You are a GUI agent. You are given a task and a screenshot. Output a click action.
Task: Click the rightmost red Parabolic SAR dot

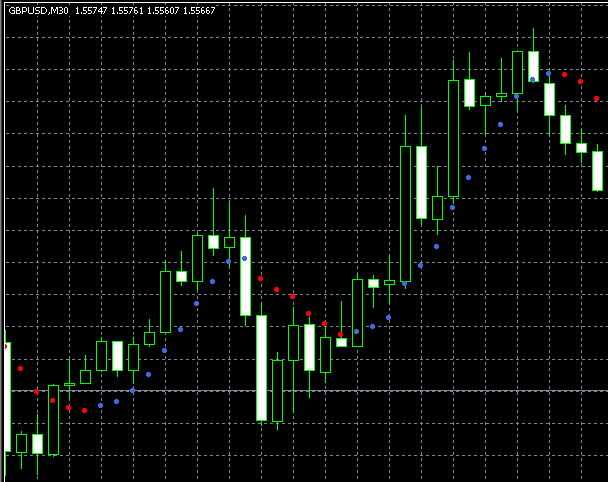pos(596,99)
